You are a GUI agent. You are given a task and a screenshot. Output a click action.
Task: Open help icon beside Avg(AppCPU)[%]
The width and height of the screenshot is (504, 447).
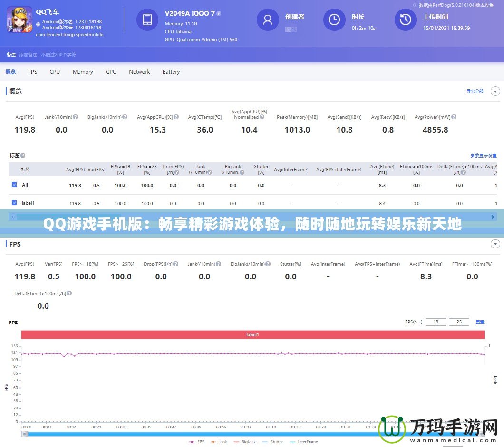tap(176, 117)
